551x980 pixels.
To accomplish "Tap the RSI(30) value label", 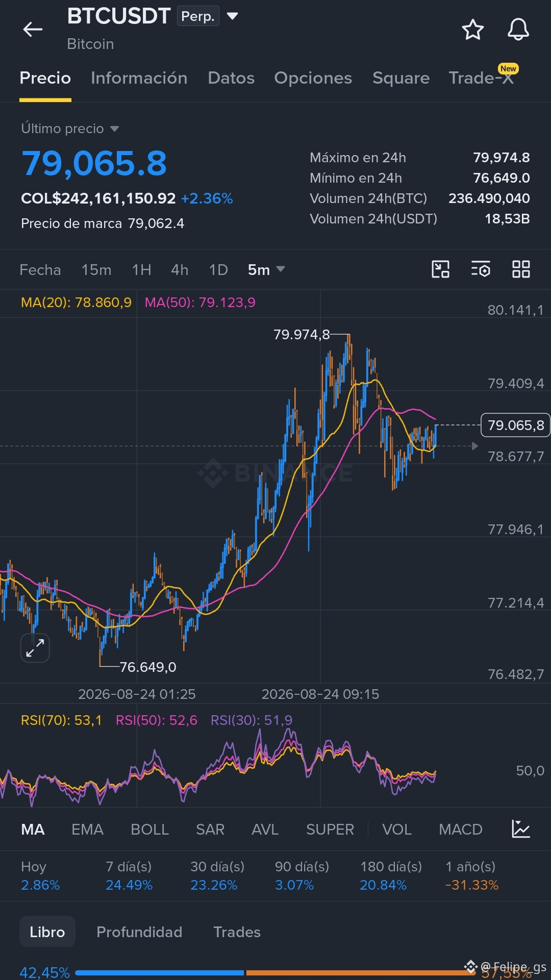I will (x=252, y=720).
